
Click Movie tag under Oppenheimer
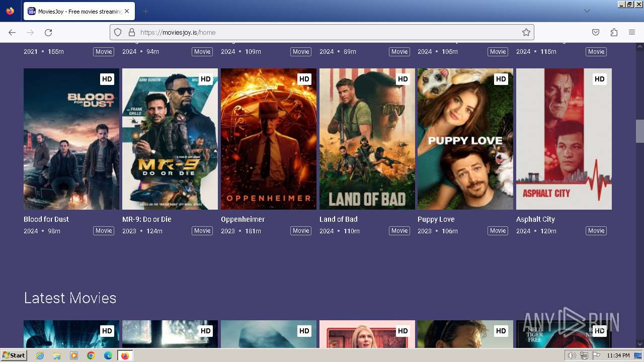click(x=301, y=231)
